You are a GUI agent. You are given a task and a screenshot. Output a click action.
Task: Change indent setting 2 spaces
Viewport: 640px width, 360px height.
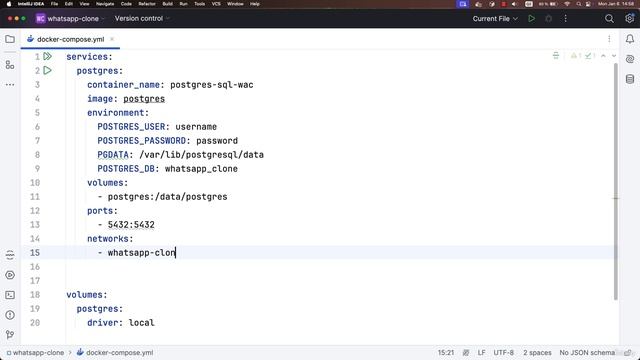coord(537,353)
